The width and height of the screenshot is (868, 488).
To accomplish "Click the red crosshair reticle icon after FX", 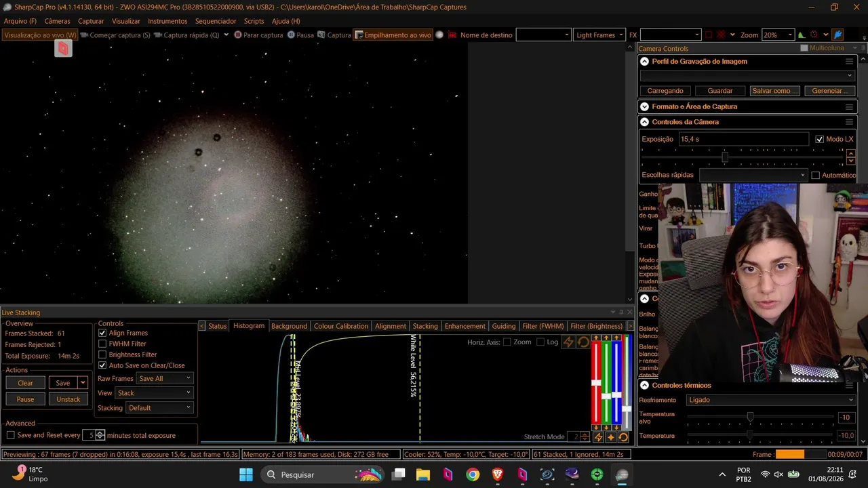I will coord(721,35).
